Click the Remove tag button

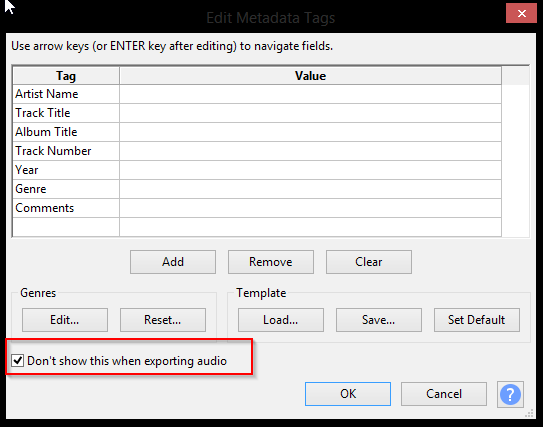[271, 262]
